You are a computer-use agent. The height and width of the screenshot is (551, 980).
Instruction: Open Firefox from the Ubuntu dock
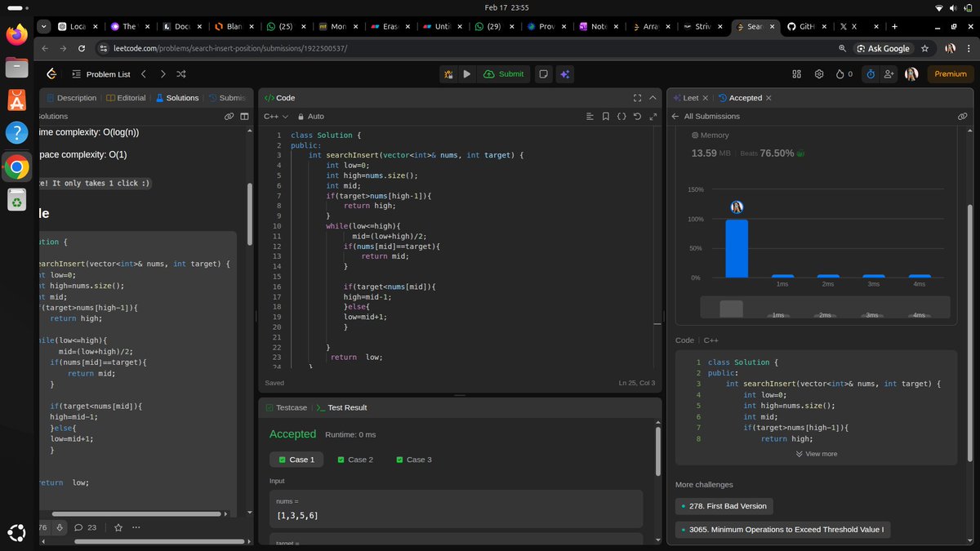click(16, 35)
